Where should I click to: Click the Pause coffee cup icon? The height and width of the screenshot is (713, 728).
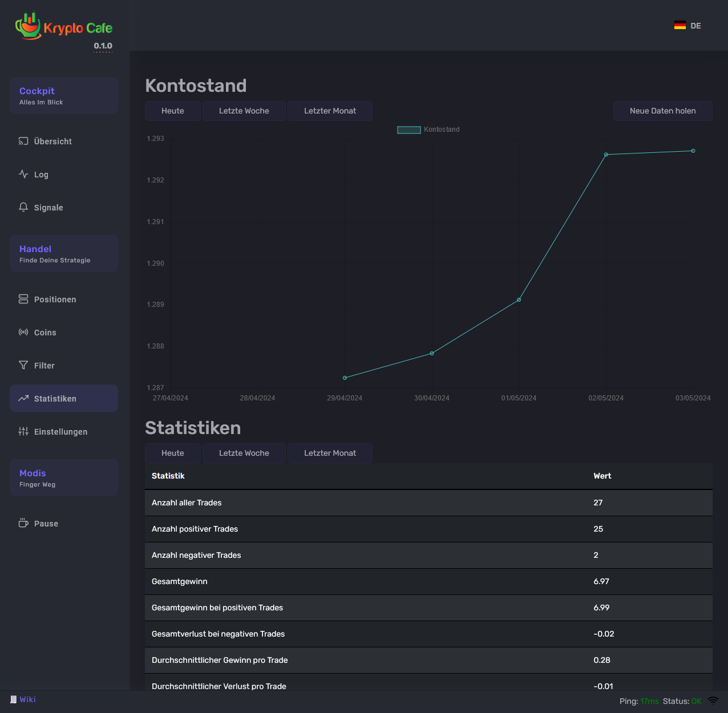coord(23,524)
